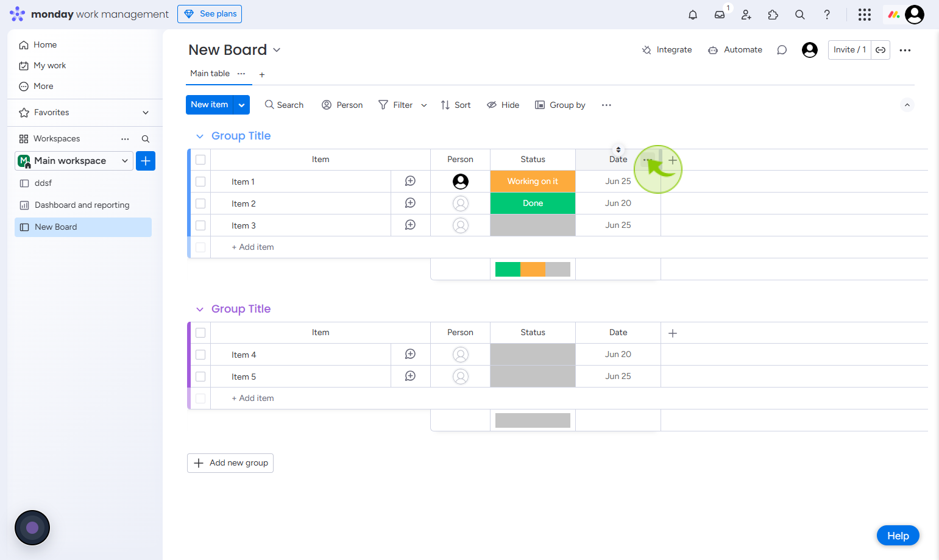Image resolution: width=939 pixels, height=560 pixels.
Task: Open more toolbar options three dots
Action: 606,105
